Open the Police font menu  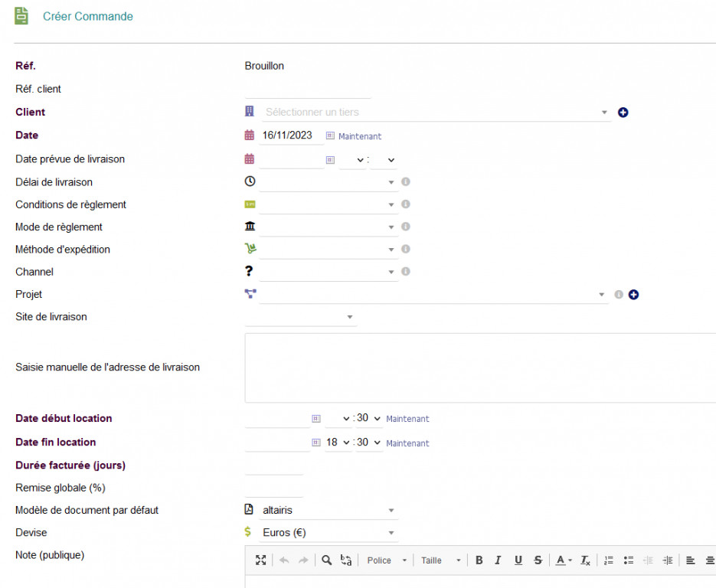pyautogui.click(x=387, y=560)
